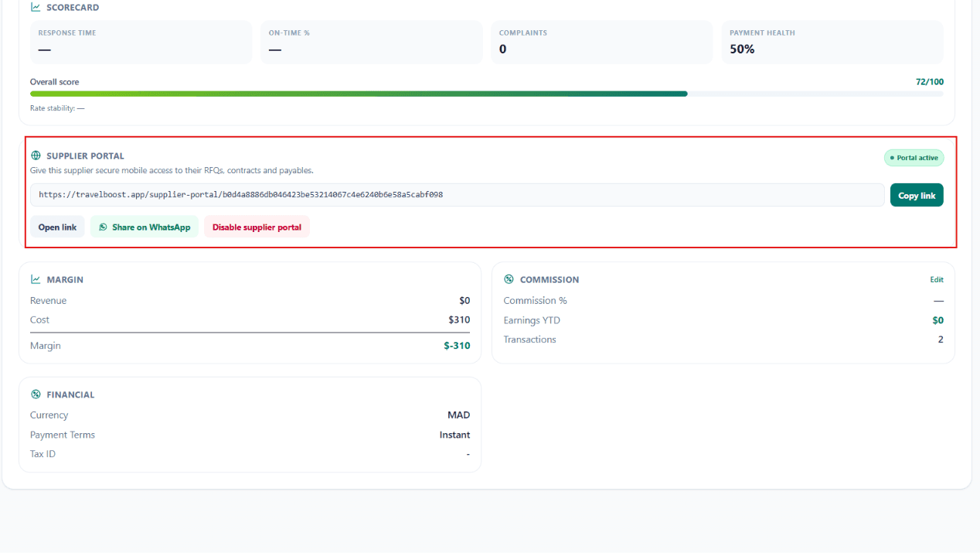Screen dimensions: 980x553
Task: Click the SCORECARD heading
Action: coord(73,7)
